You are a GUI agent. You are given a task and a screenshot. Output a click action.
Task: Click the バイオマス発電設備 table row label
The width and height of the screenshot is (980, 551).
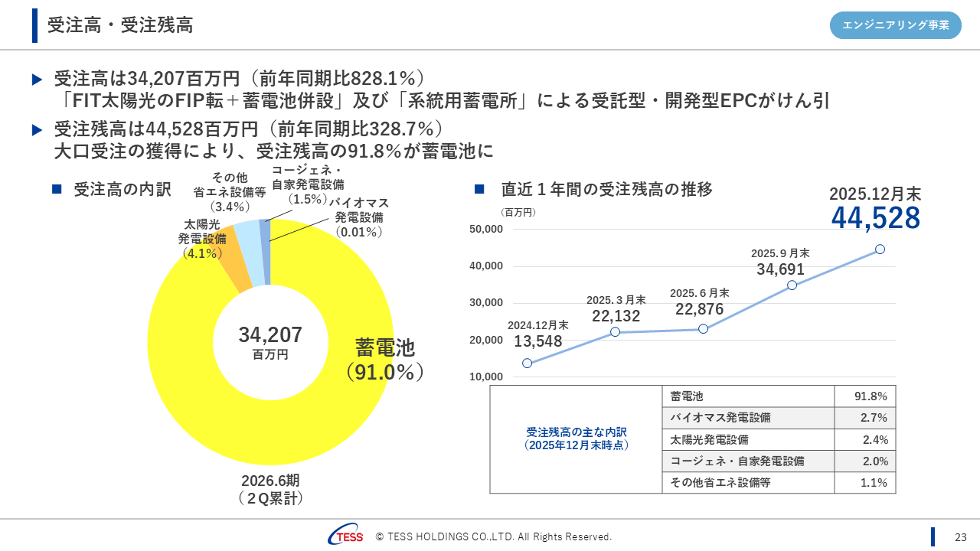pyautogui.click(x=720, y=418)
